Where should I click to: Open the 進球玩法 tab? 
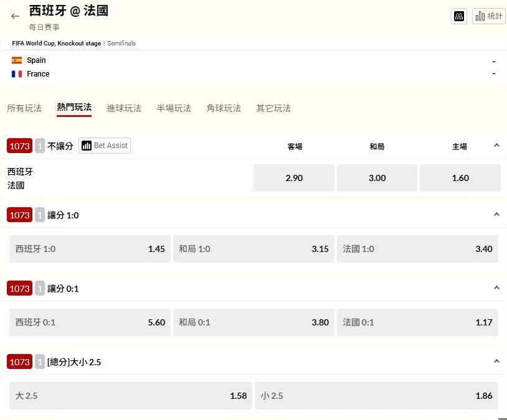124,108
